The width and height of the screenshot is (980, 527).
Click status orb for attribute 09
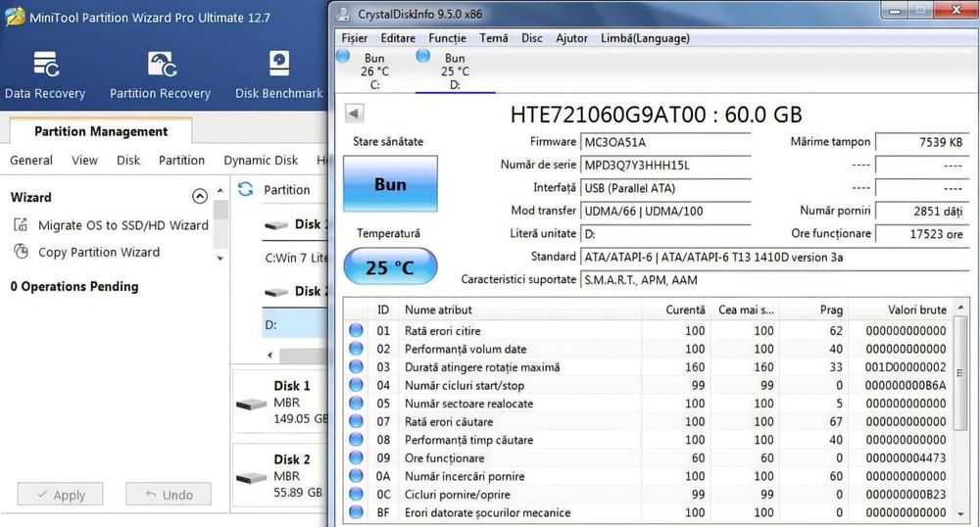point(357,457)
